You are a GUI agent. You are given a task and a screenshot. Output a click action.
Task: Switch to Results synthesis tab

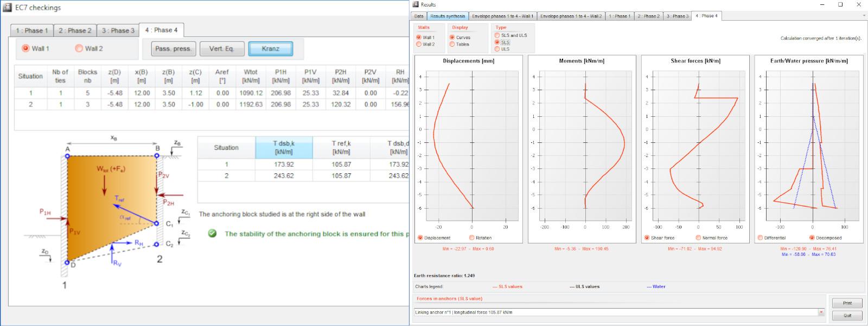click(x=448, y=16)
